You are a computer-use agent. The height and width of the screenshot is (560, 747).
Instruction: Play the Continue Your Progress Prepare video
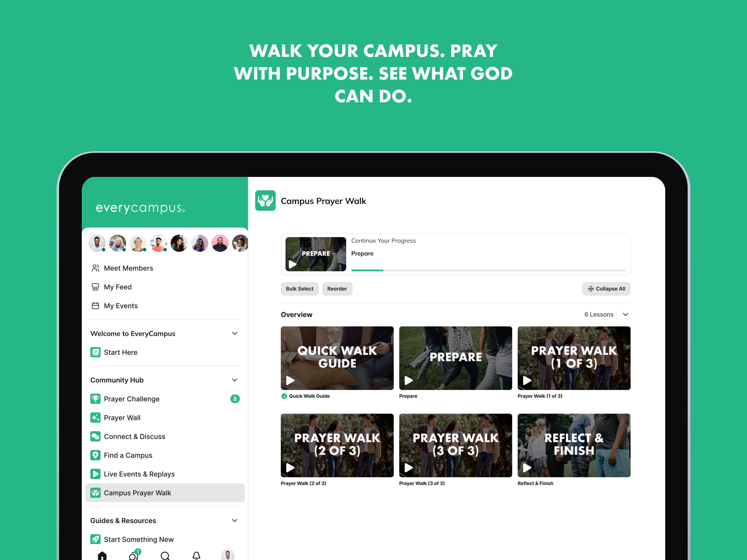coord(293,264)
